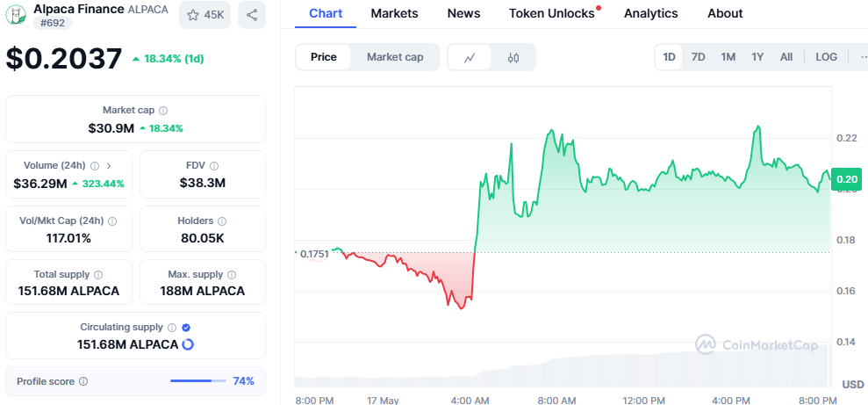Select the 7D time range
Screen dimensions: 868x405
pyautogui.click(x=698, y=57)
